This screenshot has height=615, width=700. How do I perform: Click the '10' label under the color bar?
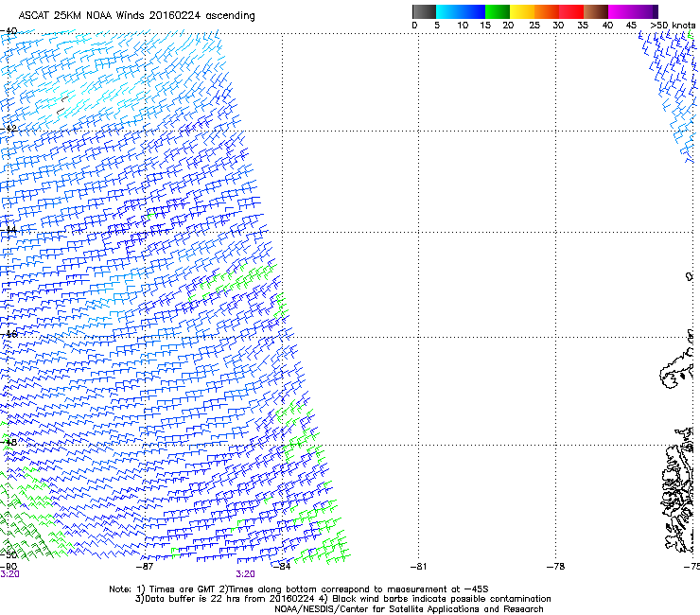pyautogui.click(x=463, y=26)
